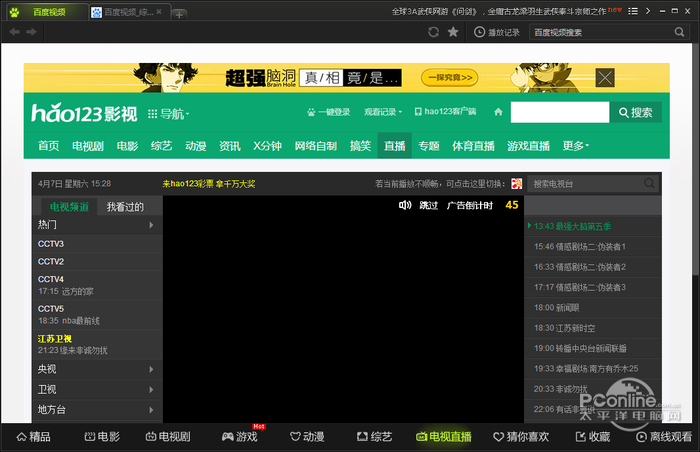Image resolution: width=700 pixels, height=452 pixels.
Task: Click the home icon on hao123 header
Action: [x=498, y=112]
